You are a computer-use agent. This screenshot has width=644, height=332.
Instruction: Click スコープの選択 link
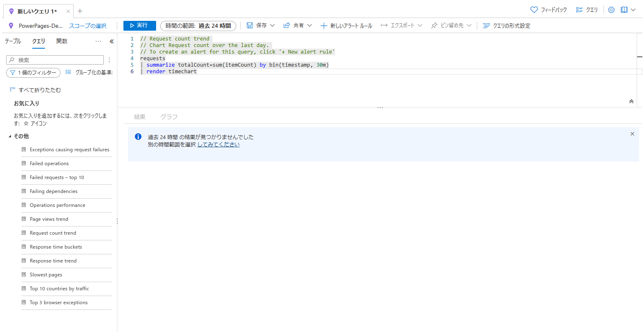coord(87,26)
